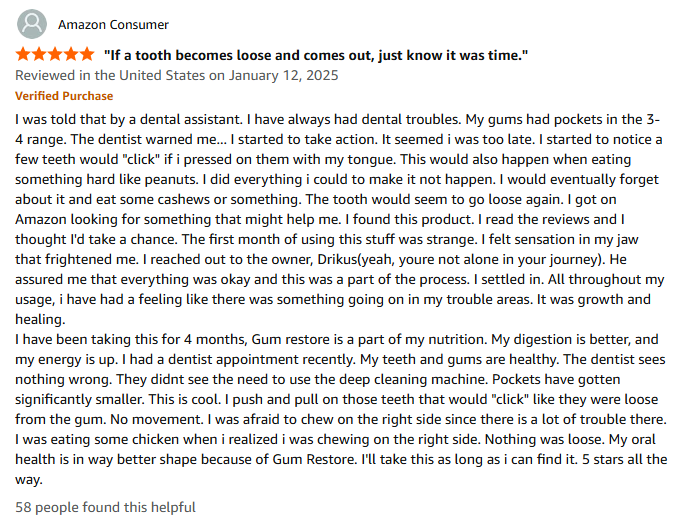
Task: Click the final word 'way.' of review
Action: click(29, 479)
